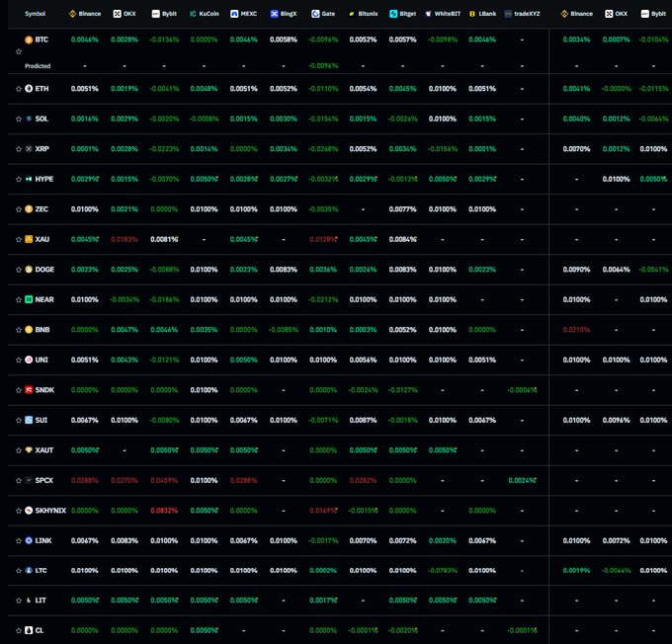
Task: Star the XRP row
Action: click(x=19, y=149)
